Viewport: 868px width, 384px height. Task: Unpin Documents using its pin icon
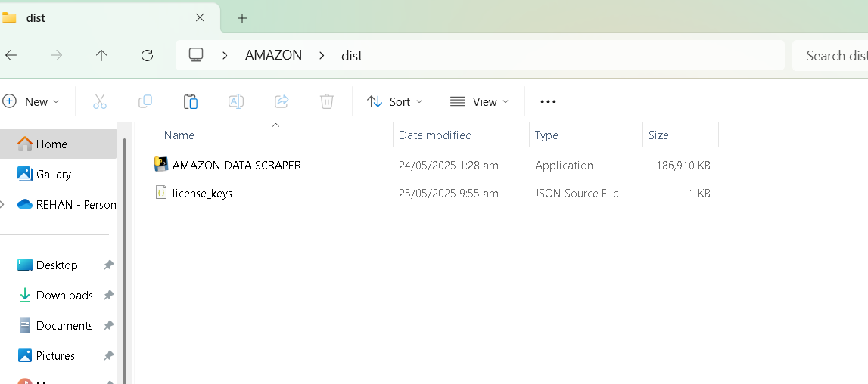(x=108, y=325)
